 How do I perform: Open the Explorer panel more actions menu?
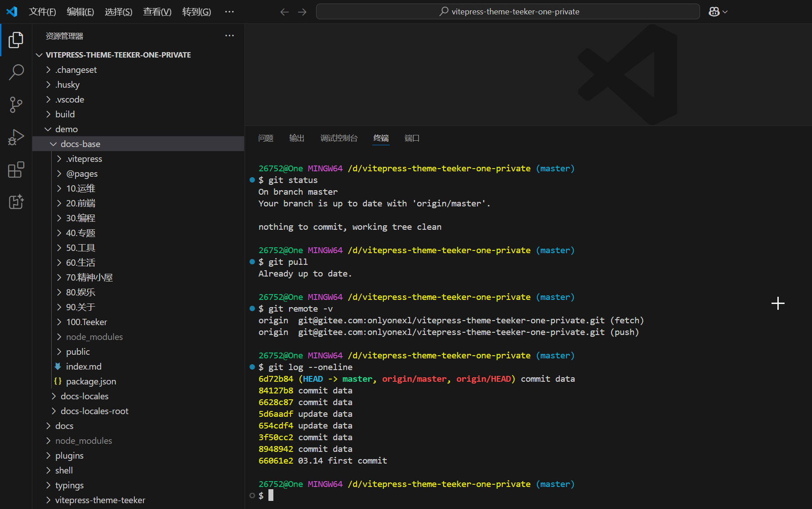point(229,36)
